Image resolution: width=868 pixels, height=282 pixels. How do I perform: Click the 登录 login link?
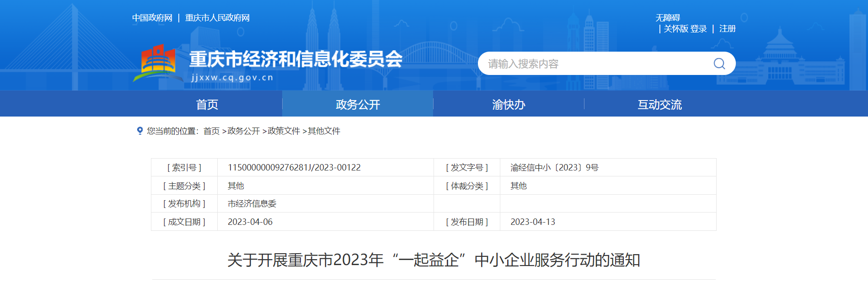(x=698, y=29)
